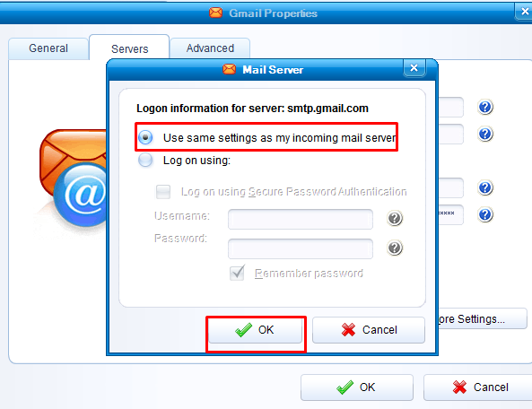Confirm with OK in Mail Server dialog
Screen dimensions: 532x409
pyautogui.click(x=255, y=330)
